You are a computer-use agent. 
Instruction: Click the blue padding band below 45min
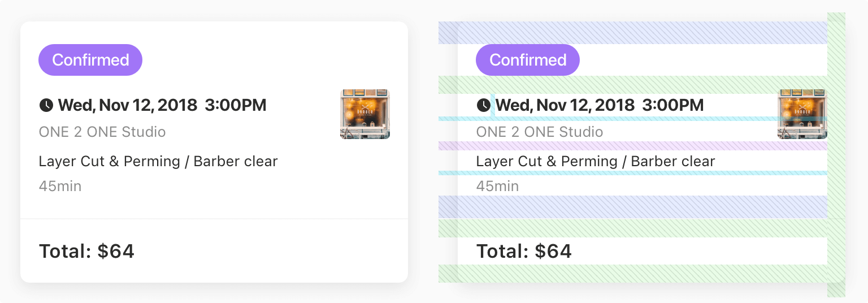[x=633, y=207]
